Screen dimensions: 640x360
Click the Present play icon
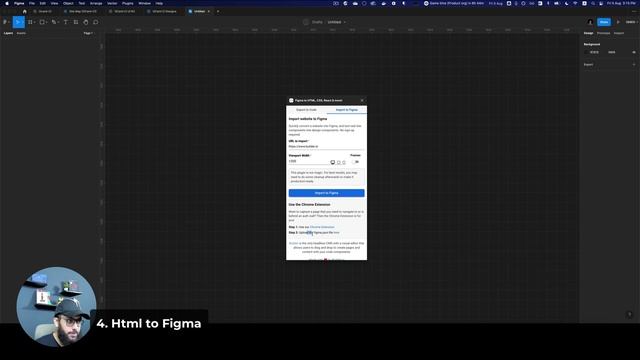(x=618, y=22)
